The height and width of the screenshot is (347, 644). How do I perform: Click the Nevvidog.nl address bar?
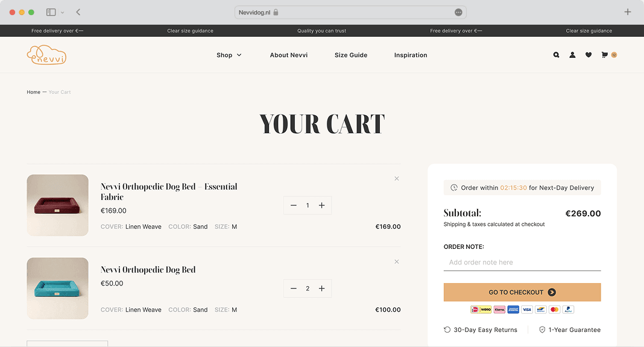pos(350,12)
